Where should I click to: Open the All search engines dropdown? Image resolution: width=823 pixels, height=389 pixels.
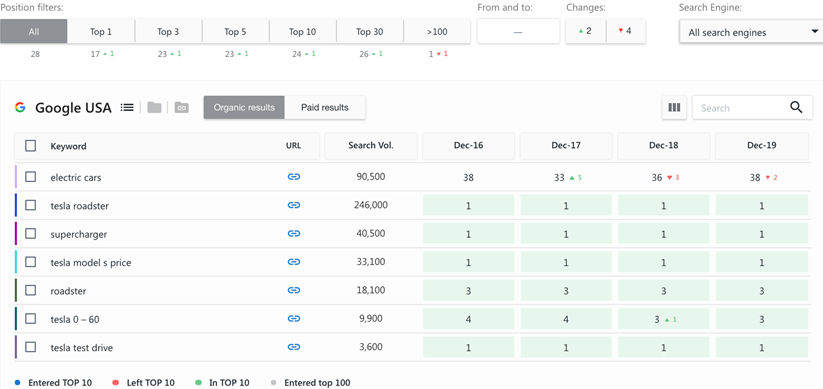(x=751, y=32)
